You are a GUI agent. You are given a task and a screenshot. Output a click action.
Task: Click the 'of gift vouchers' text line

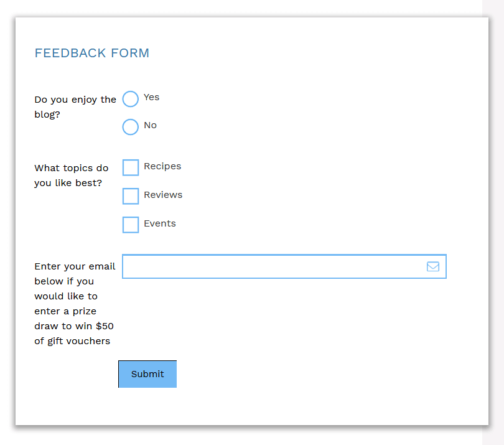72,341
